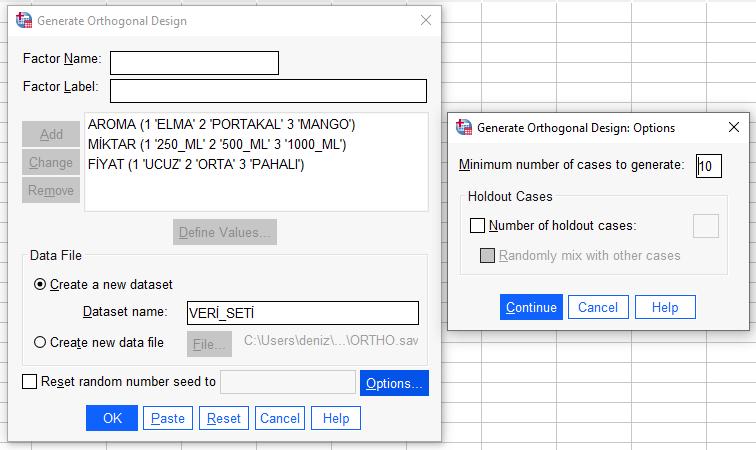This screenshot has width=756, height=450.
Task: Click the Factor Label text field
Action: click(x=268, y=91)
